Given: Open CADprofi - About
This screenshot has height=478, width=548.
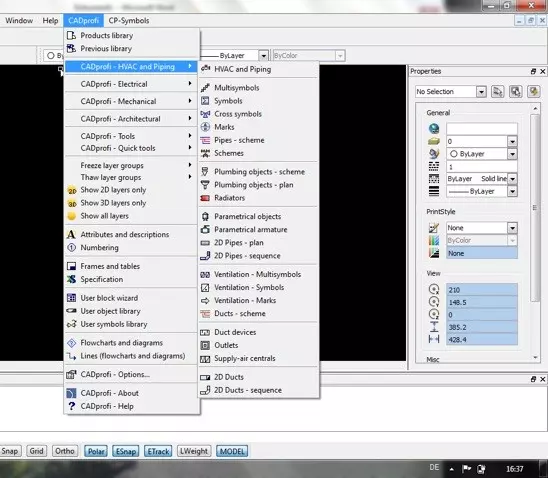Looking at the screenshot, I should pyautogui.click(x=109, y=393).
